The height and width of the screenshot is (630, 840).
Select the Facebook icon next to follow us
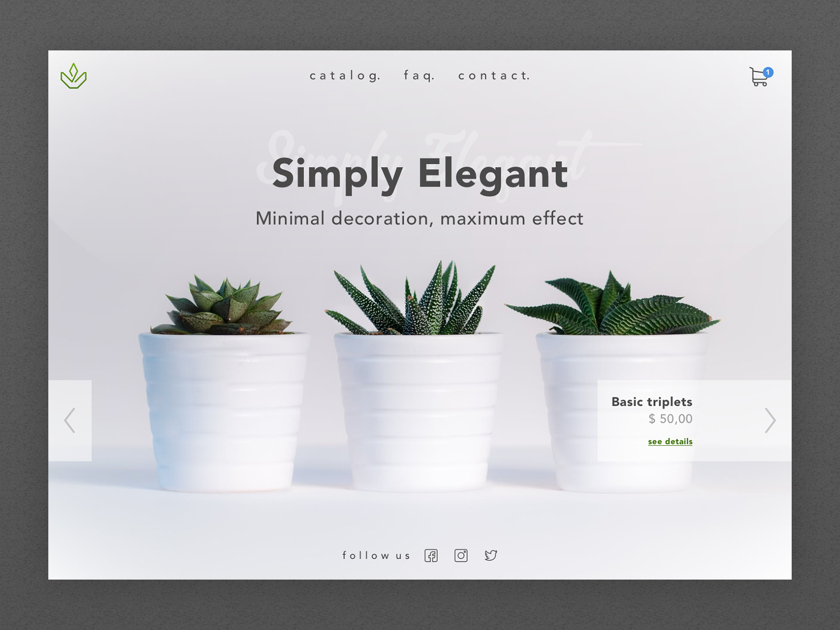click(x=432, y=555)
